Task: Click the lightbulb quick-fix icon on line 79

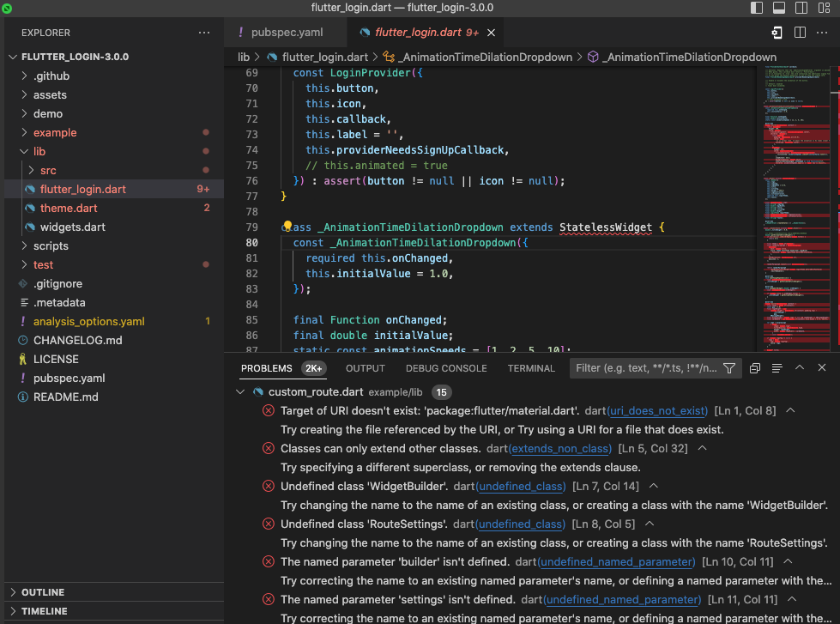Action: tap(288, 227)
